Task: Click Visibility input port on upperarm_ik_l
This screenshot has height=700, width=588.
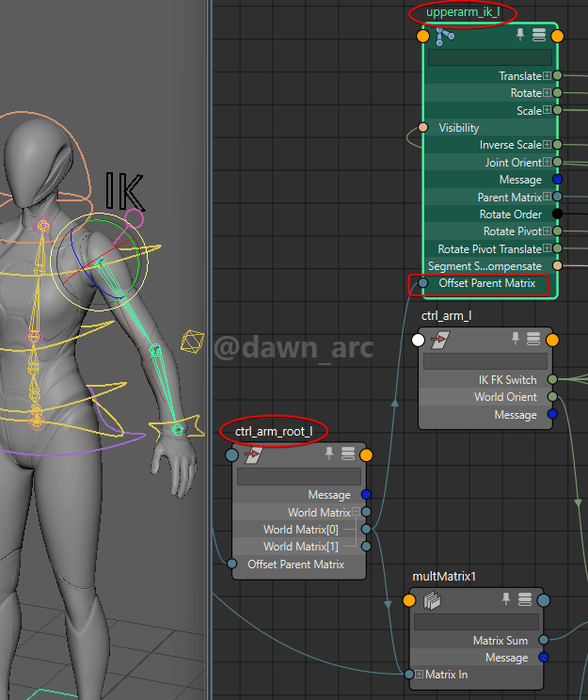Action: pos(422,128)
